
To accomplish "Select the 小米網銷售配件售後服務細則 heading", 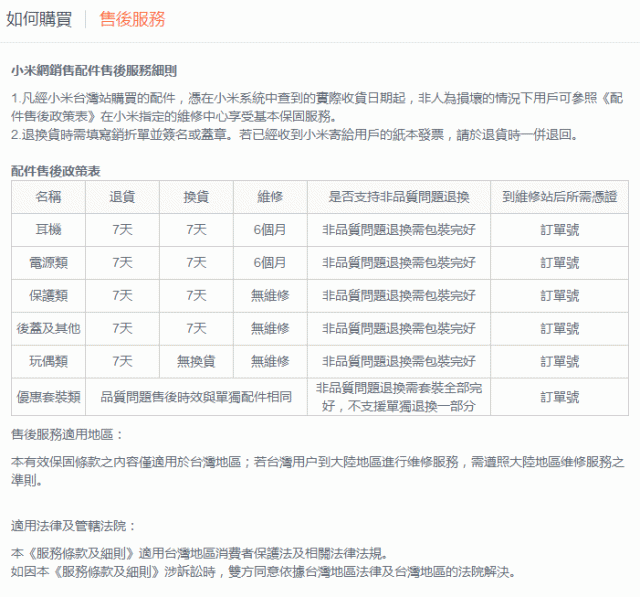I will click(94, 71).
